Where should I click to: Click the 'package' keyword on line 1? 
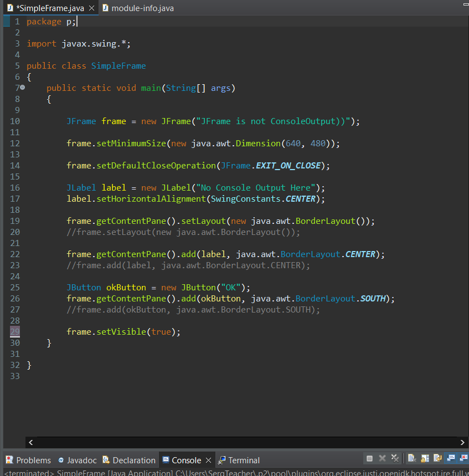(44, 22)
